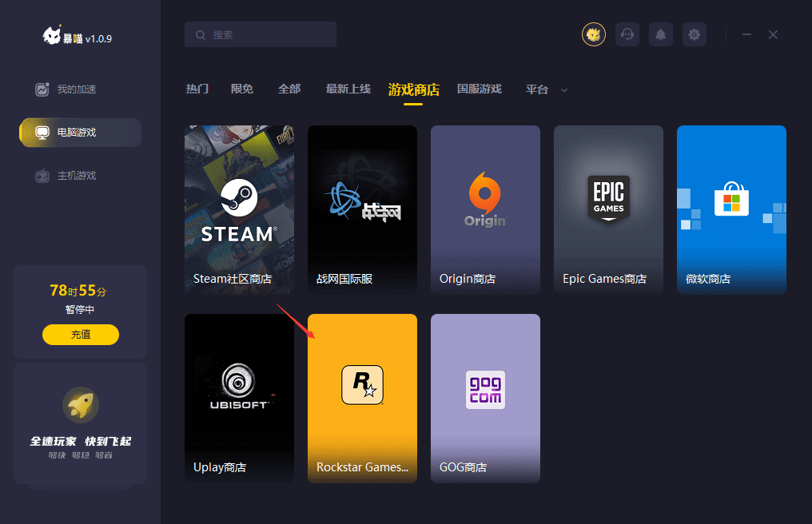Open the Steam社区商店 card label
Viewport: 812px width, 524px height.
[233, 279]
